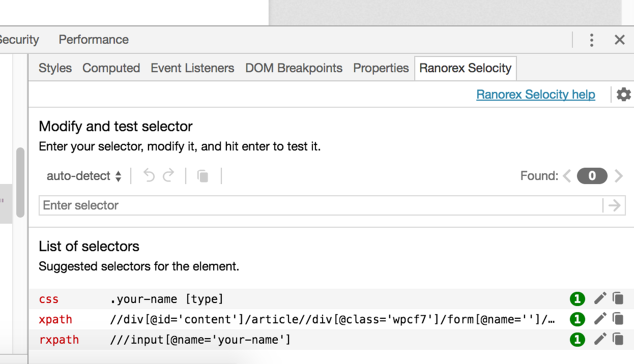Copy selector using toolbar copy icon
This screenshot has width=634, height=364.
[x=203, y=176]
